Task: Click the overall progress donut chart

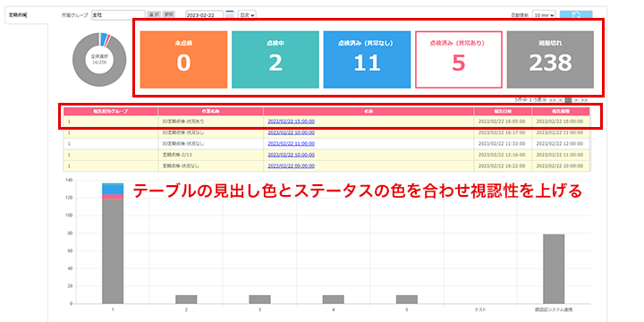Action: (99, 60)
